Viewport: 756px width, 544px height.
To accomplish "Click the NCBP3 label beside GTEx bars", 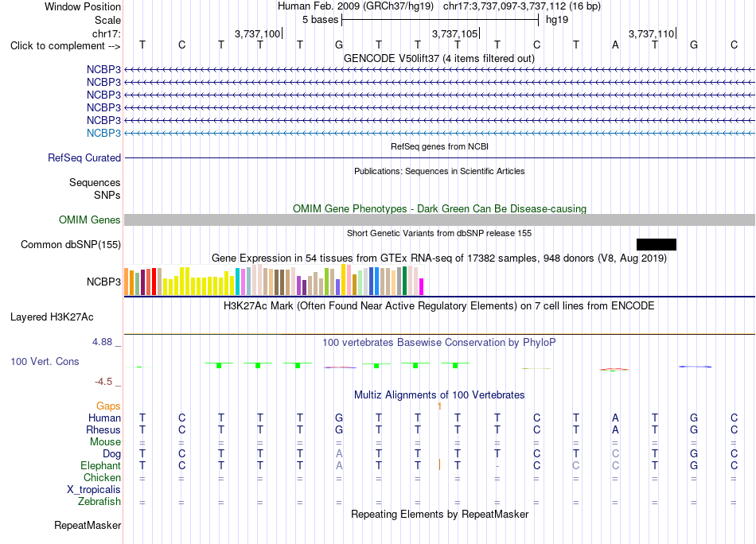I will (x=103, y=282).
